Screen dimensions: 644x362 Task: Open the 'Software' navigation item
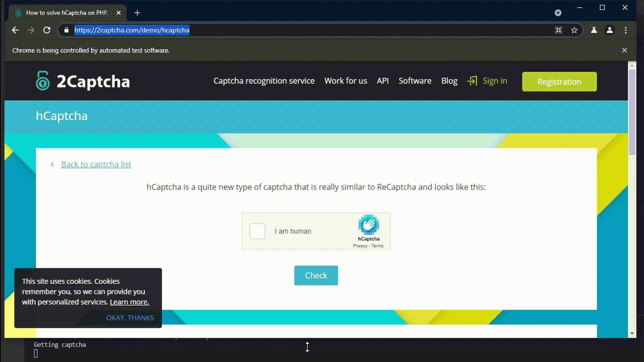click(415, 81)
